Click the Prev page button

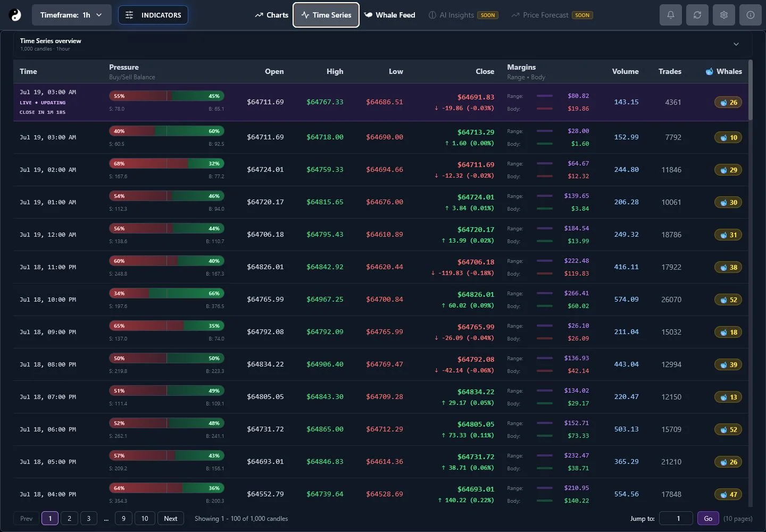(26, 518)
